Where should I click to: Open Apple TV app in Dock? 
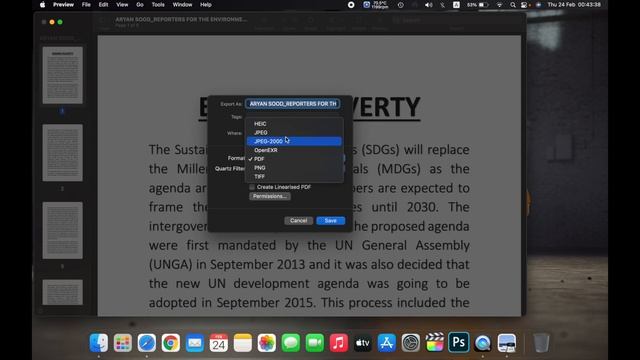coord(362,343)
